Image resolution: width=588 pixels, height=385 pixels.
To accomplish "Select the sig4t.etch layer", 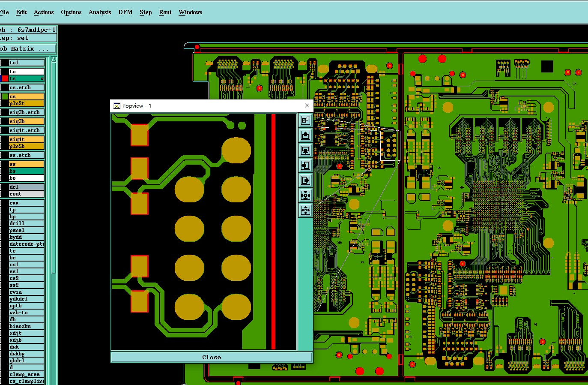I will pos(26,130).
